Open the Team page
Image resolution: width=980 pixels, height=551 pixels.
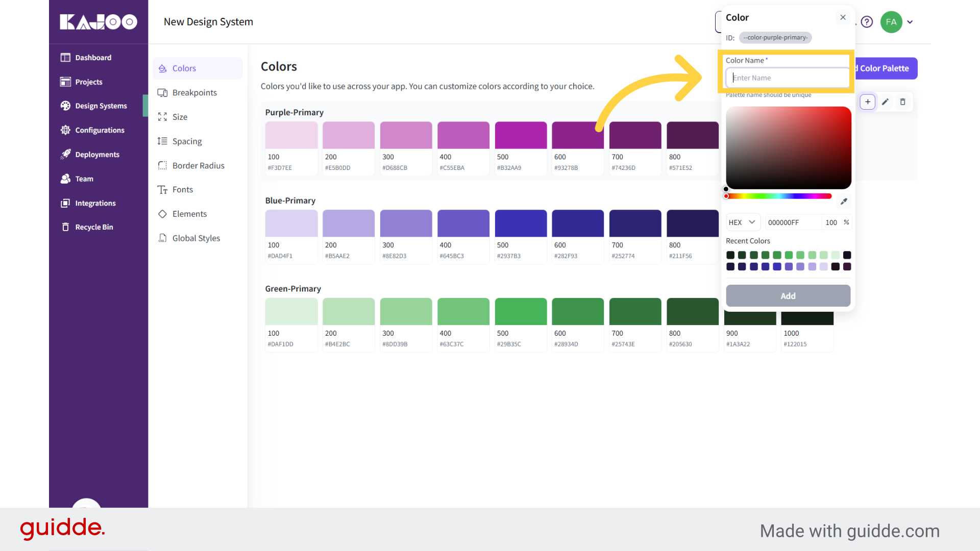click(77, 179)
